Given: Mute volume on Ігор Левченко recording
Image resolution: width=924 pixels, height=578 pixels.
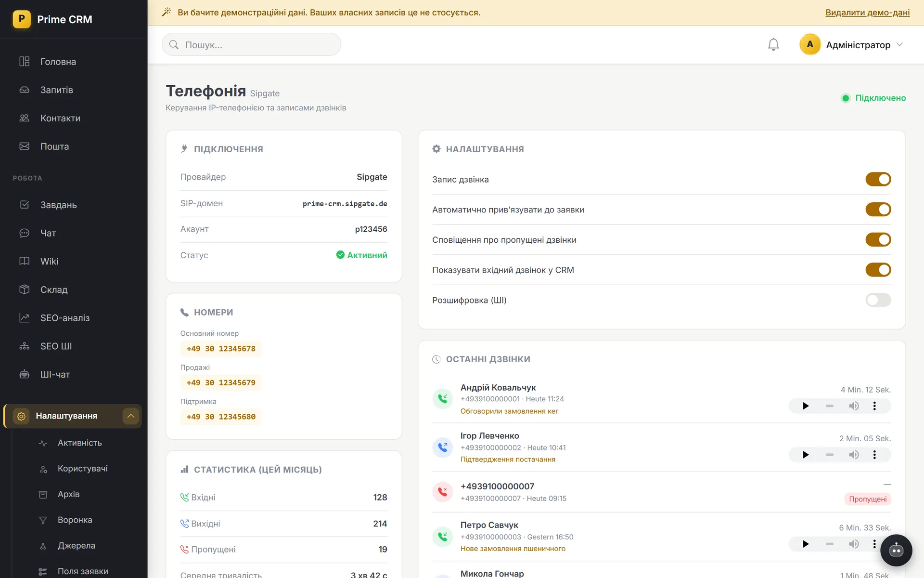Looking at the screenshot, I should click(854, 455).
